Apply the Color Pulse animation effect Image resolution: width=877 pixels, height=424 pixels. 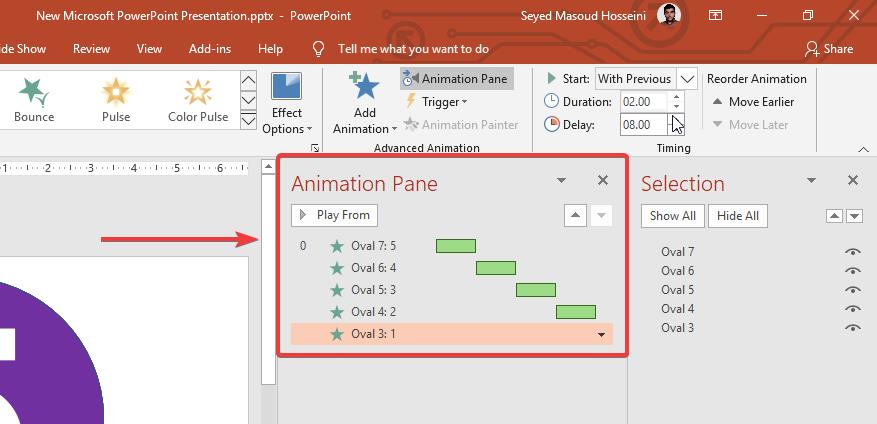point(198,101)
